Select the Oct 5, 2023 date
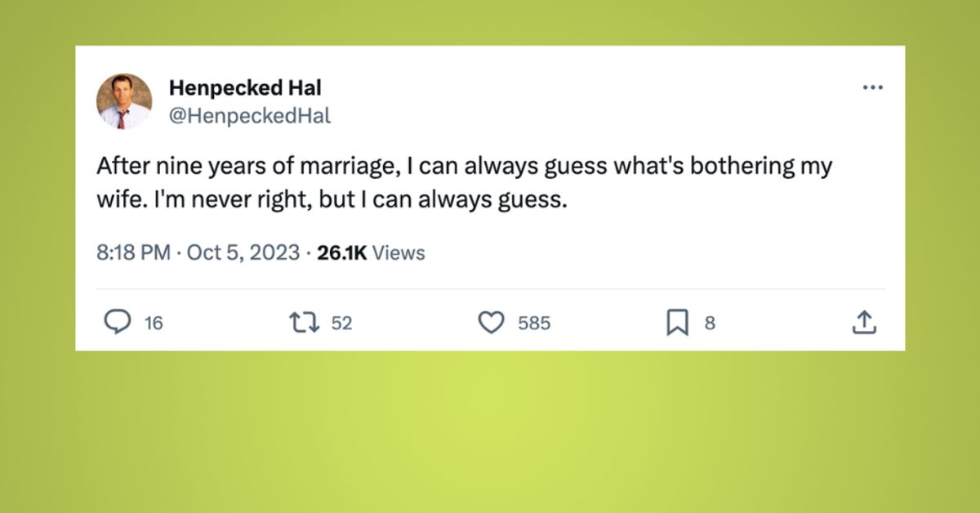Viewport: 980px width, 513px height. point(243,252)
